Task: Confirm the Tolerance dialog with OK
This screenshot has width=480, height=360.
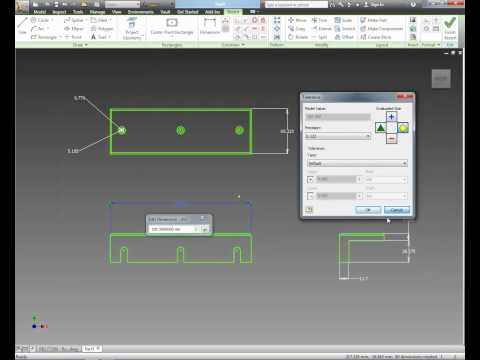Action: (x=368, y=210)
